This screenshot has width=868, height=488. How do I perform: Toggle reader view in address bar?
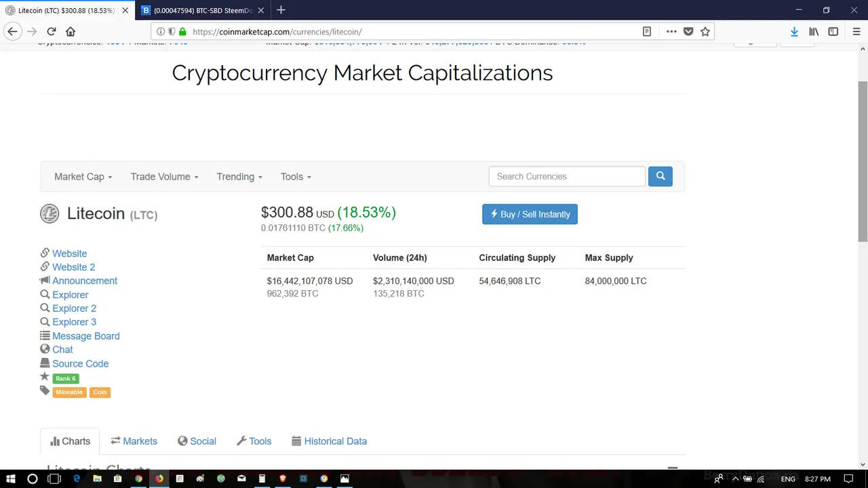(x=647, y=31)
